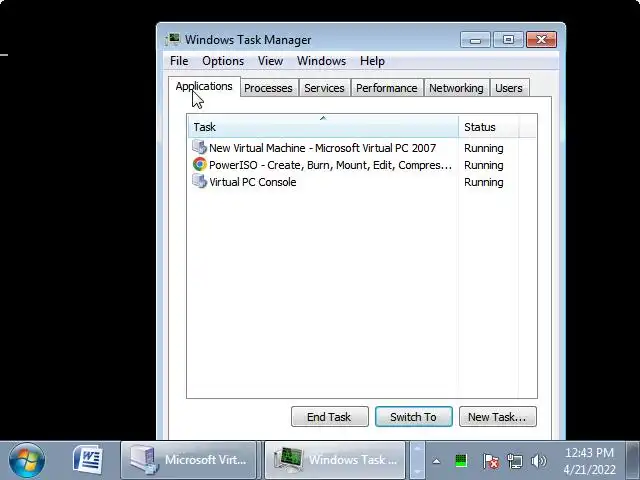Switch to the Performance tab

[x=387, y=88]
